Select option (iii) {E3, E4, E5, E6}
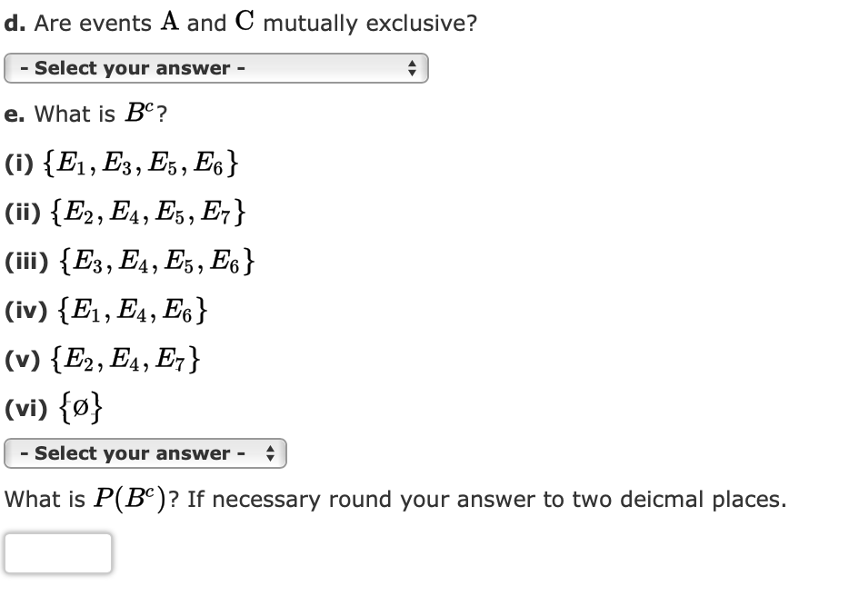Image resolution: width=849 pixels, height=616 pixels. (132, 261)
